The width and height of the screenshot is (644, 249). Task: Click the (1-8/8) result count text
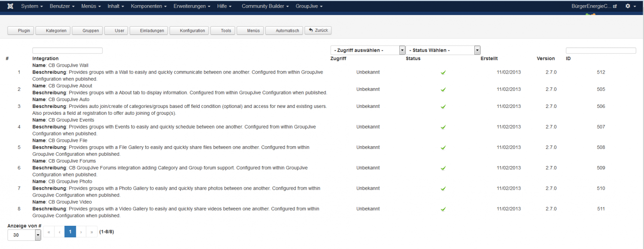click(x=106, y=232)
